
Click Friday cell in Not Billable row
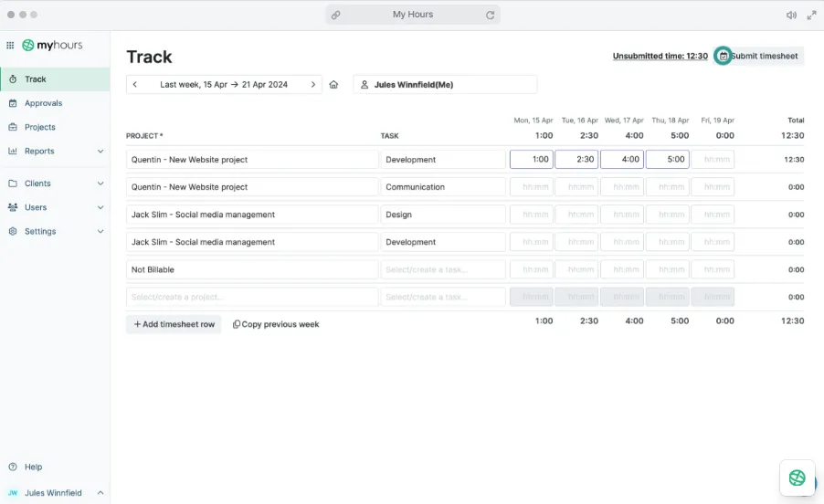[713, 270]
